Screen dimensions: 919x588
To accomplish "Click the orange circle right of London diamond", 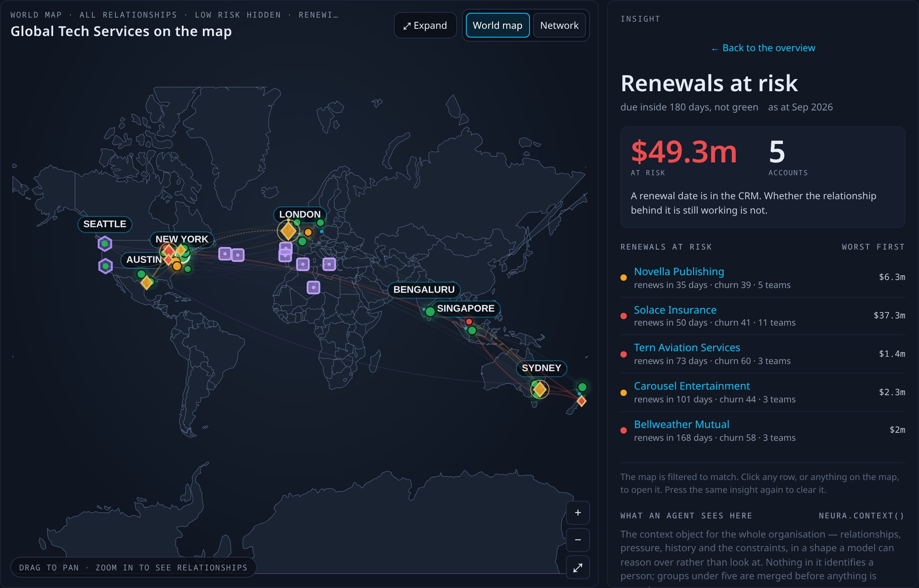I will tap(308, 232).
